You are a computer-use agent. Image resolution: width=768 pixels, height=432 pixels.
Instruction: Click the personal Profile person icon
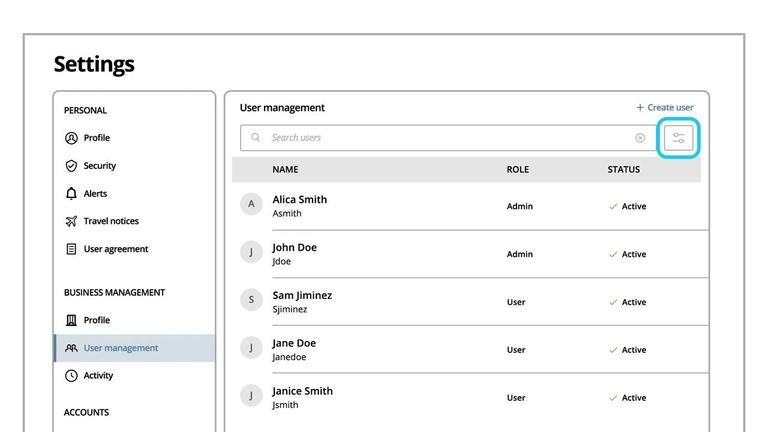coord(71,138)
